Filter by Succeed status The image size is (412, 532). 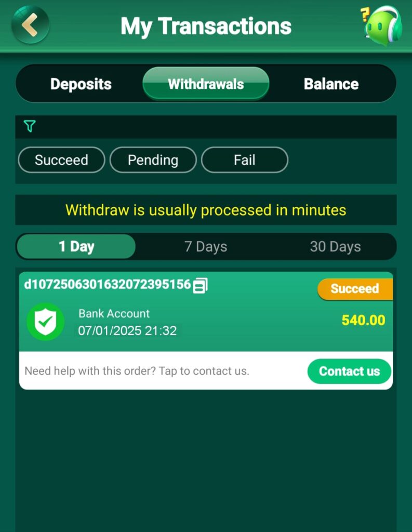61,160
